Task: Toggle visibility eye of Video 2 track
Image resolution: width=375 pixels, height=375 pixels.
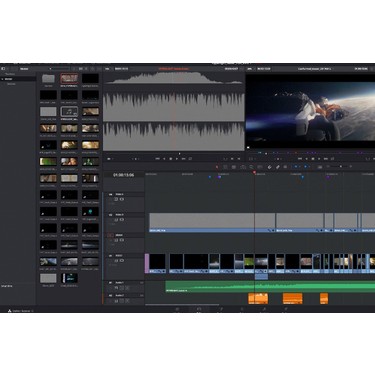Action: point(122,240)
